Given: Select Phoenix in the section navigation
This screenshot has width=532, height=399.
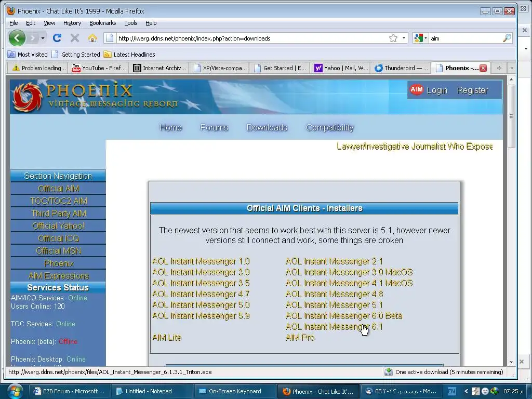Looking at the screenshot, I should point(58,263).
